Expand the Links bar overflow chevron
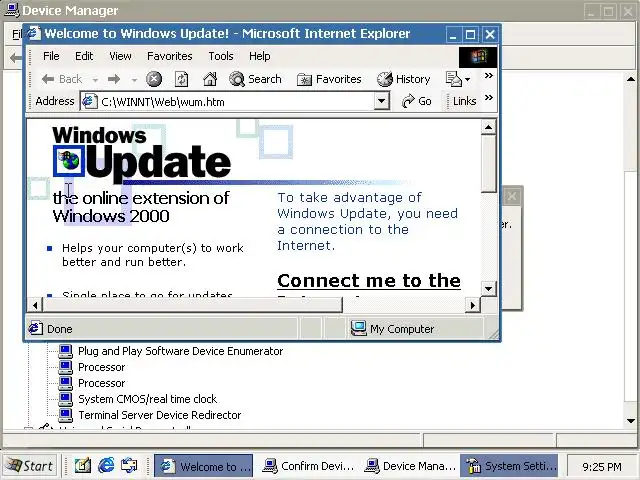This screenshot has height=480, width=640. [489, 98]
